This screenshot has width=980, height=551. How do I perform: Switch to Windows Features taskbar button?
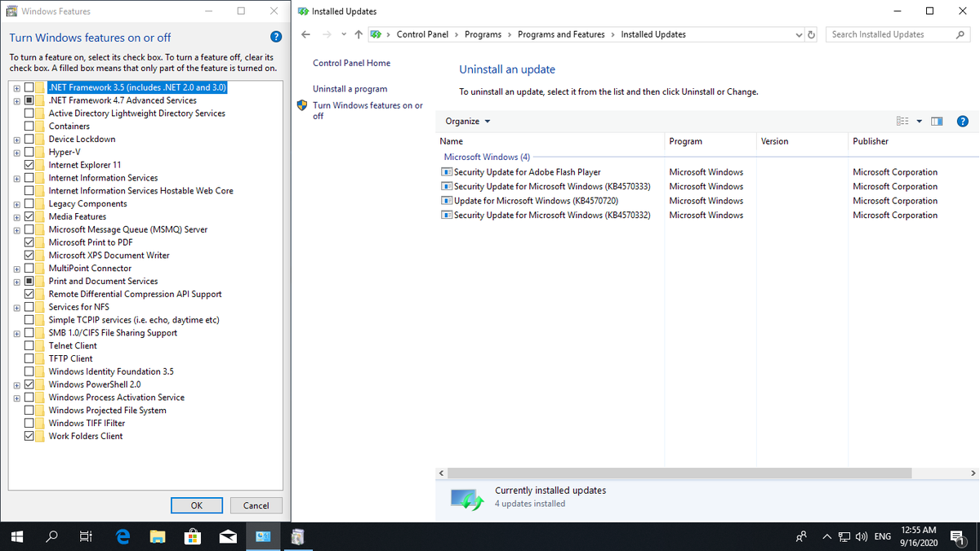coord(298,536)
